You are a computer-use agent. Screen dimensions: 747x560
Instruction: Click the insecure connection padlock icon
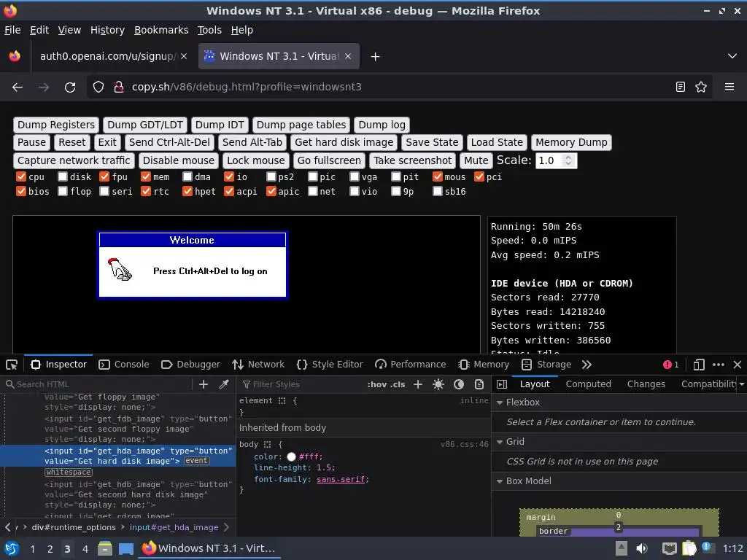(x=119, y=87)
